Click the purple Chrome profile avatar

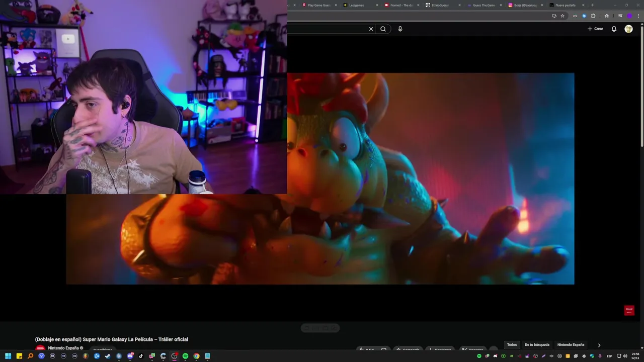click(x=629, y=16)
